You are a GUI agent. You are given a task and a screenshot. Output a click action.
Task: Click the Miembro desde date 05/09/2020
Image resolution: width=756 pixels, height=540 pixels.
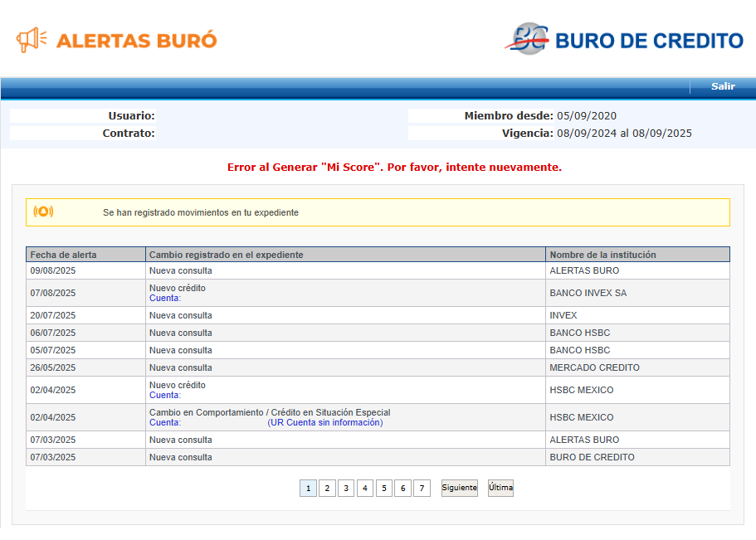click(x=587, y=116)
